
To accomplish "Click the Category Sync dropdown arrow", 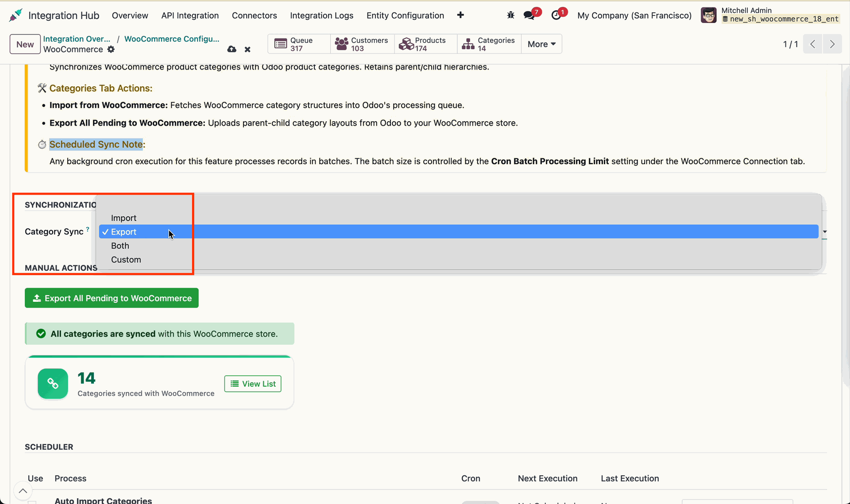I will (825, 232).
